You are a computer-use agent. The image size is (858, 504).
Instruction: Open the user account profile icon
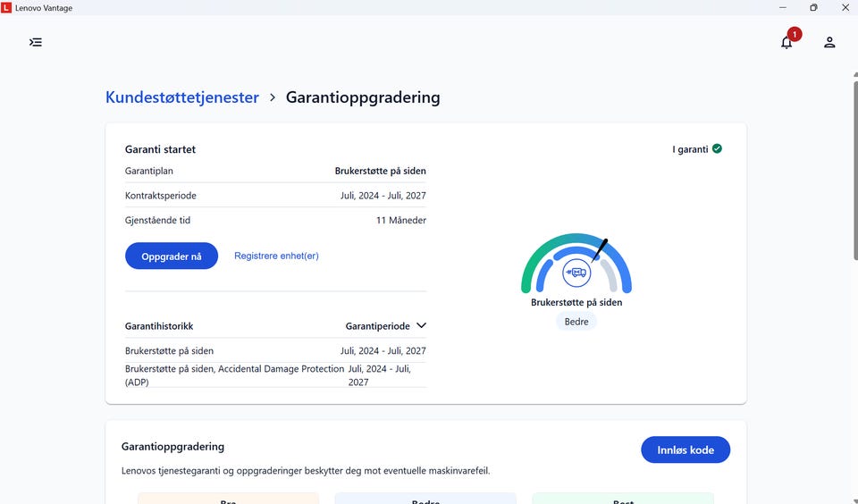tap(829, 42)
